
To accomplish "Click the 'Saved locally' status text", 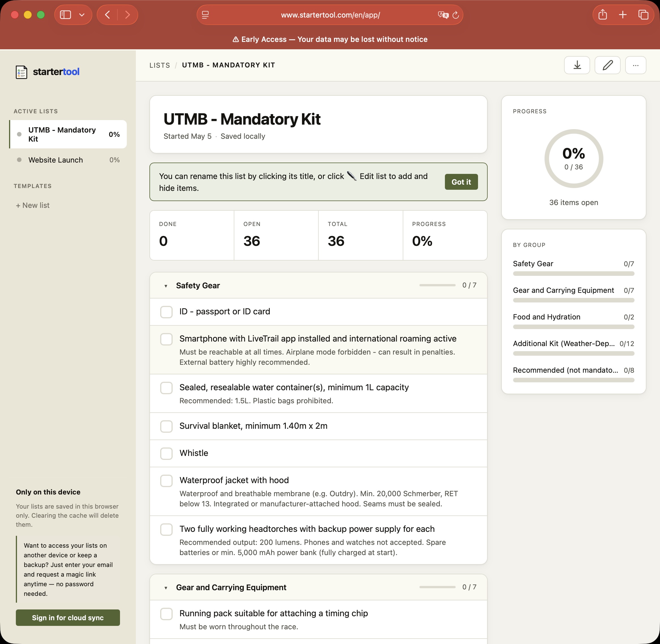I will [243, 136].
